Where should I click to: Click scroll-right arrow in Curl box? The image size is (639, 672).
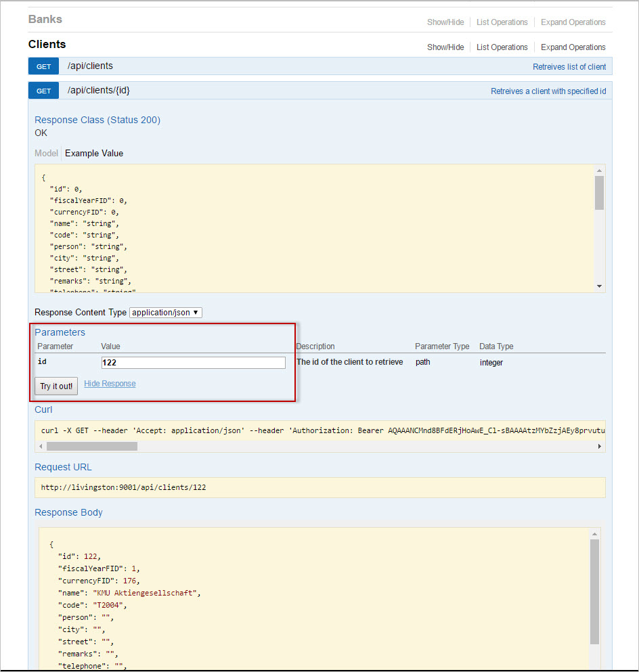599,447
